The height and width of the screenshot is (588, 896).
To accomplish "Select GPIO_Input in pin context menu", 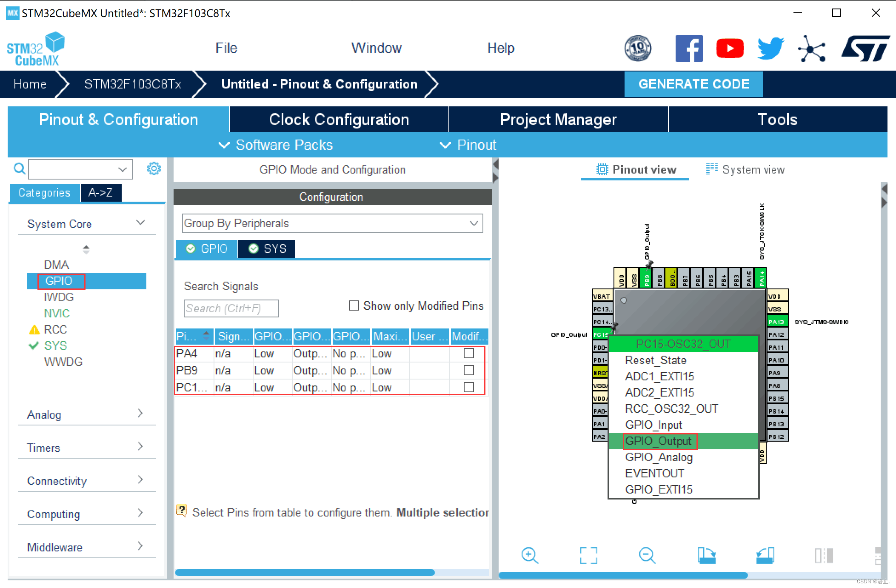I will 684,425.
